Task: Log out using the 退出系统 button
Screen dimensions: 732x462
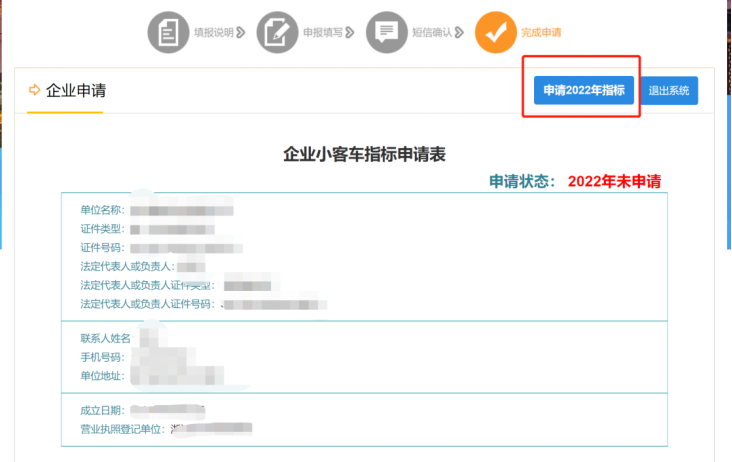Action: click(669, 90)
